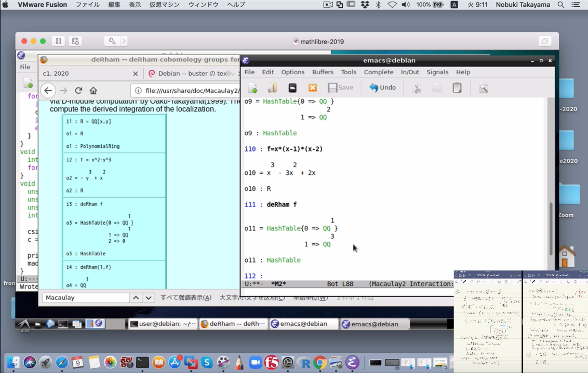
Task: Open the ウィンドウ menu in macOS menu bar
Action: [203, 5]
